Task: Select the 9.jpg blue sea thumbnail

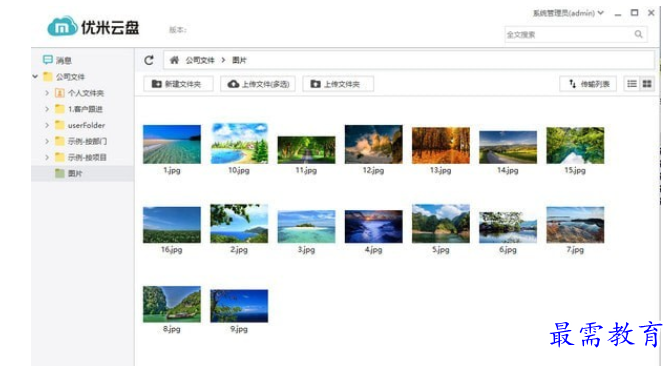Action: coord(239,306)
